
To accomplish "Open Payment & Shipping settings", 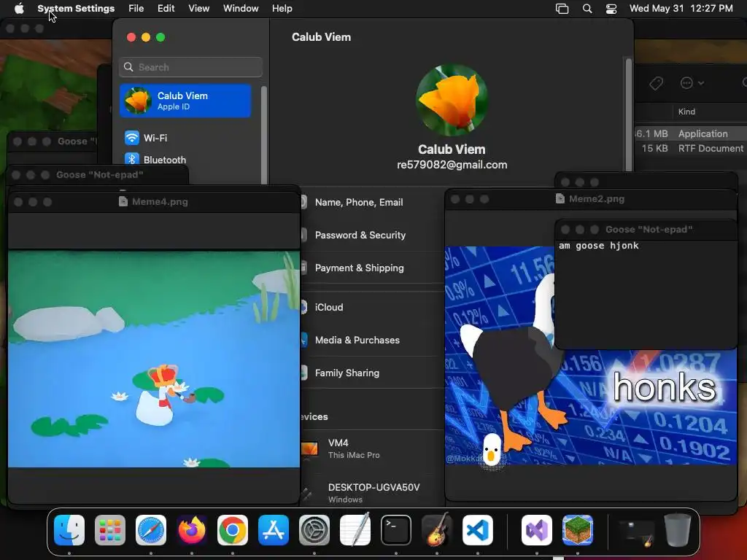I will [359, 268].
